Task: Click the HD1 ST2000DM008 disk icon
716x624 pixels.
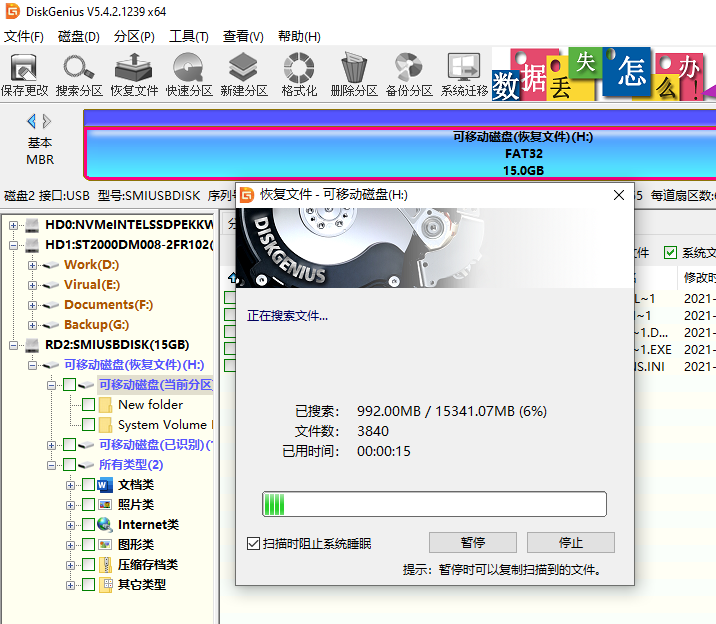Action: tap(32, 245)
